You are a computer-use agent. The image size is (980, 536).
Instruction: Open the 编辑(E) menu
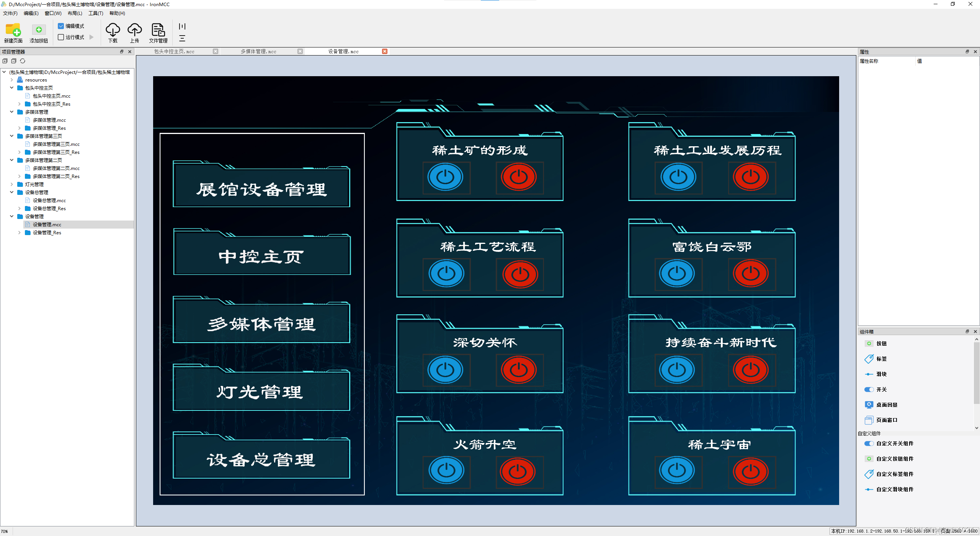(x=31, y=13)
